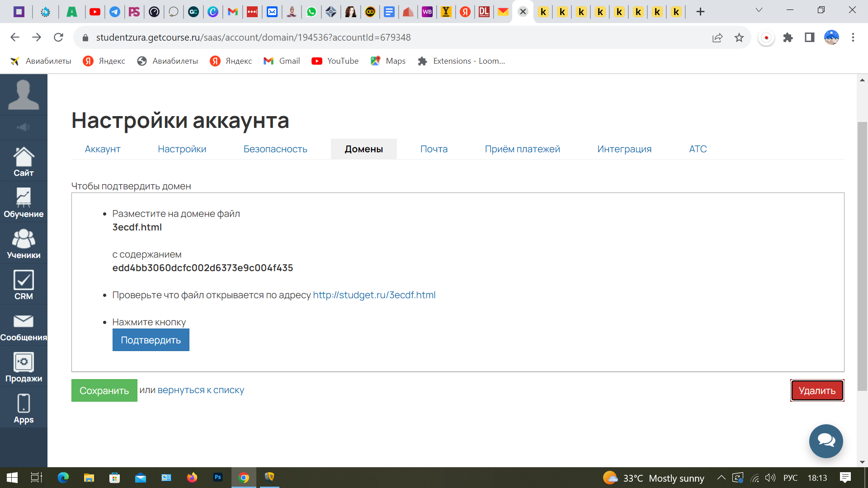Switch to the Почта tab
Image resolution: width=868 pixels, height=488 pixels.
[x=434, y=149]
